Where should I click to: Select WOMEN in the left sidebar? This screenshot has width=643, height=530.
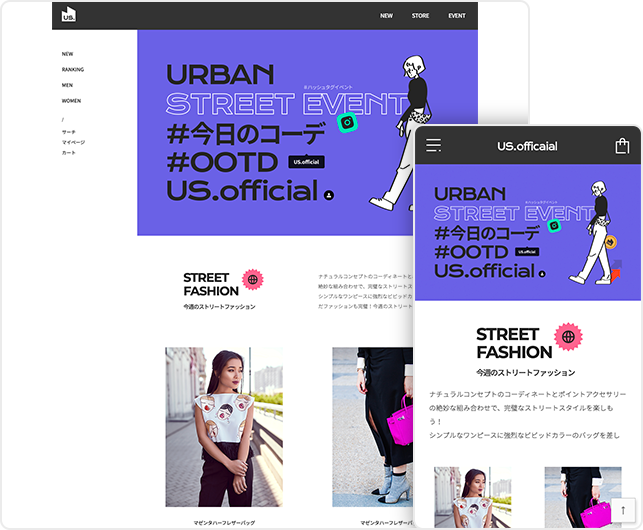pos(71,101)
